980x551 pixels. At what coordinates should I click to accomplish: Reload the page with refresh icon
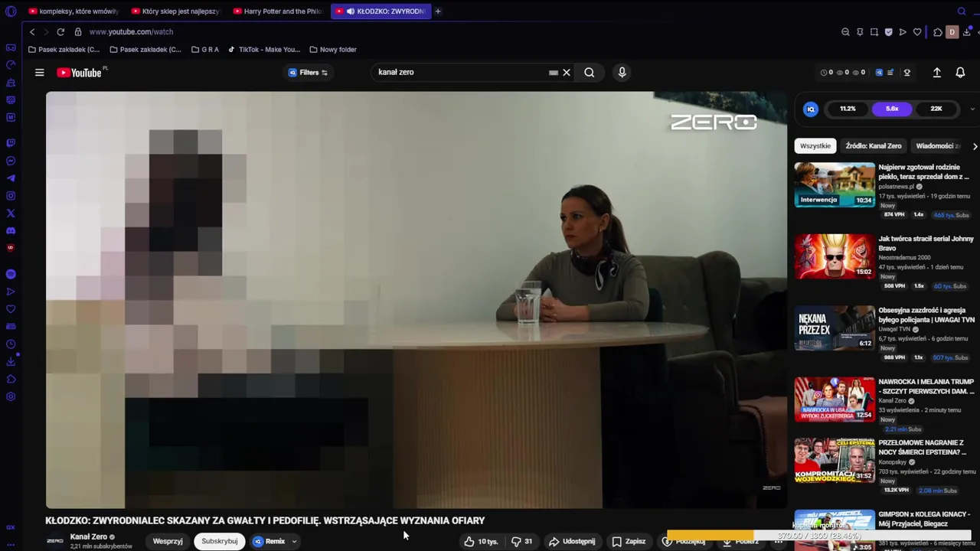[60, 32]
